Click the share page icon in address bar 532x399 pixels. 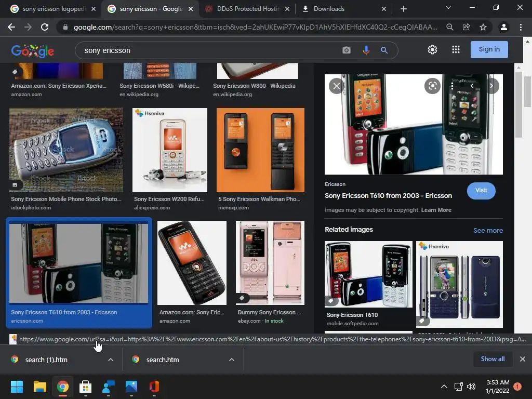pos(466,27)
